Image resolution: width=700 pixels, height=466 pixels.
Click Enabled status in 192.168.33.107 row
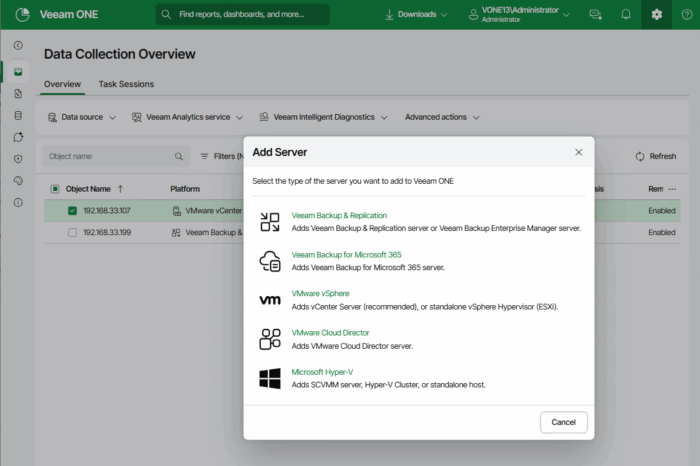click(x=662, y=211)
